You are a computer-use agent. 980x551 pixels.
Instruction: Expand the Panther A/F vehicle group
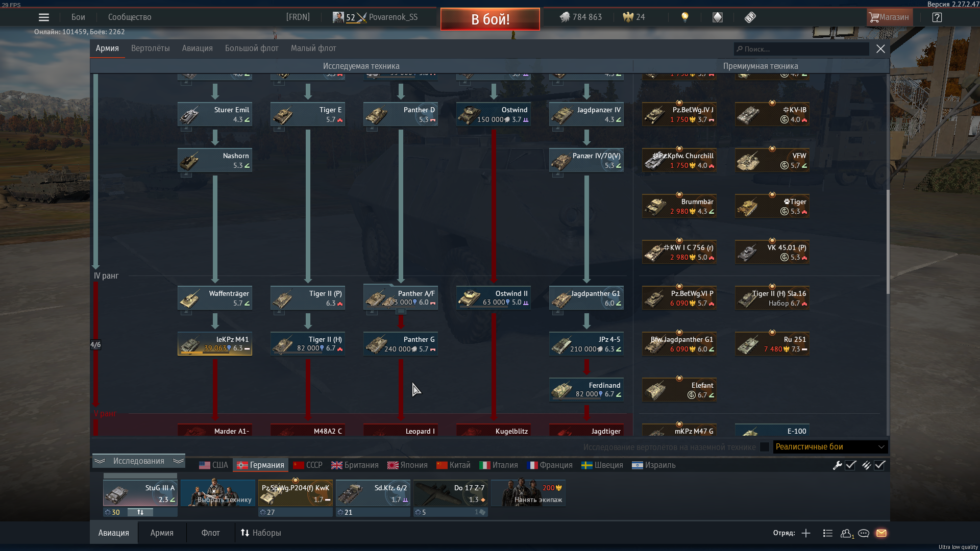coord(401,311)
